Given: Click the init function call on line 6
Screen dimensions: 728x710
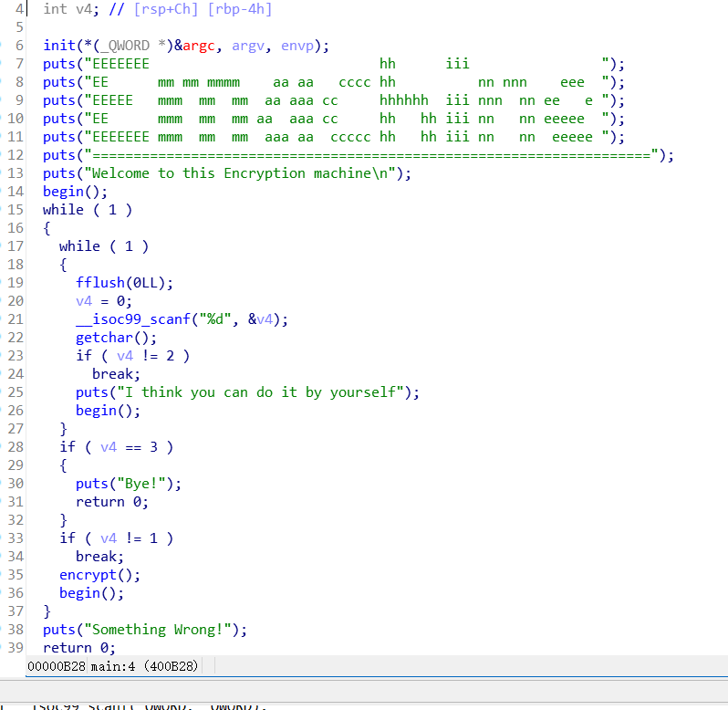Looking at the screenshot, I should click(59, 46).
